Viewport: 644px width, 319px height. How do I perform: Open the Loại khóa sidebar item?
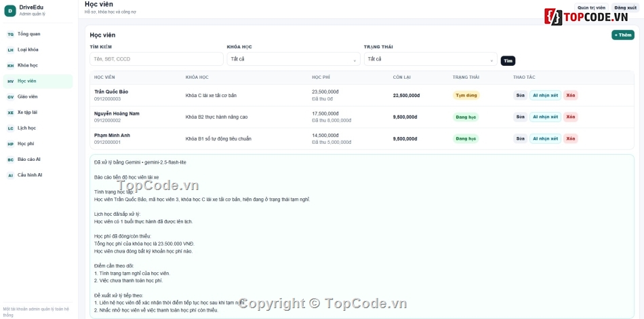[x=38, y=50]
